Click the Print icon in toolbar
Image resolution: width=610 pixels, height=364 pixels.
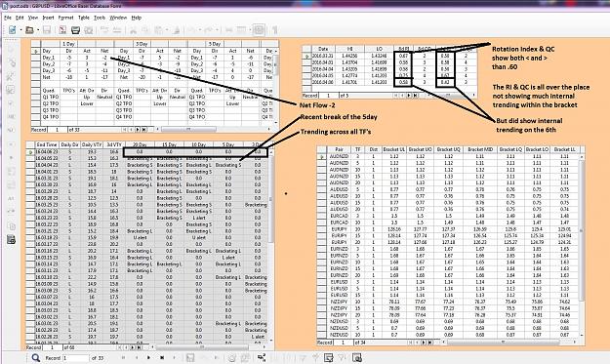click(x=75, y=30)
